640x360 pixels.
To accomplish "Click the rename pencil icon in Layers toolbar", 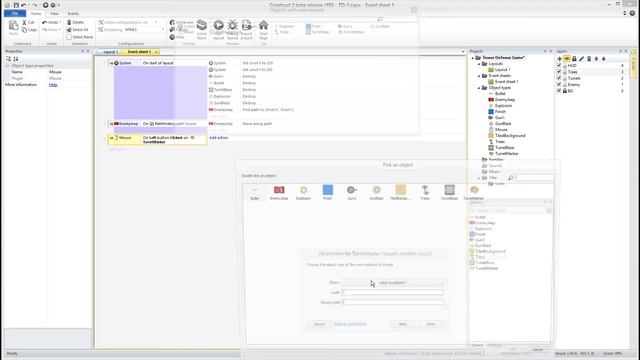I will [582, 59].
